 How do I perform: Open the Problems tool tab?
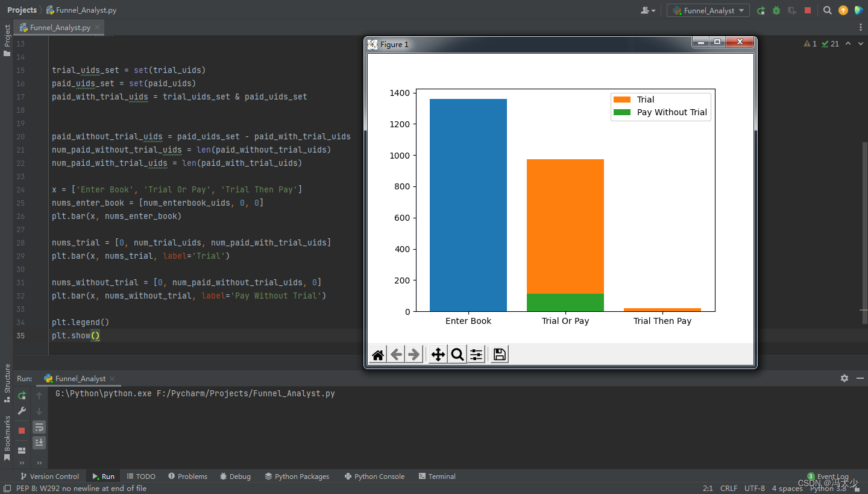pos(187,477)
